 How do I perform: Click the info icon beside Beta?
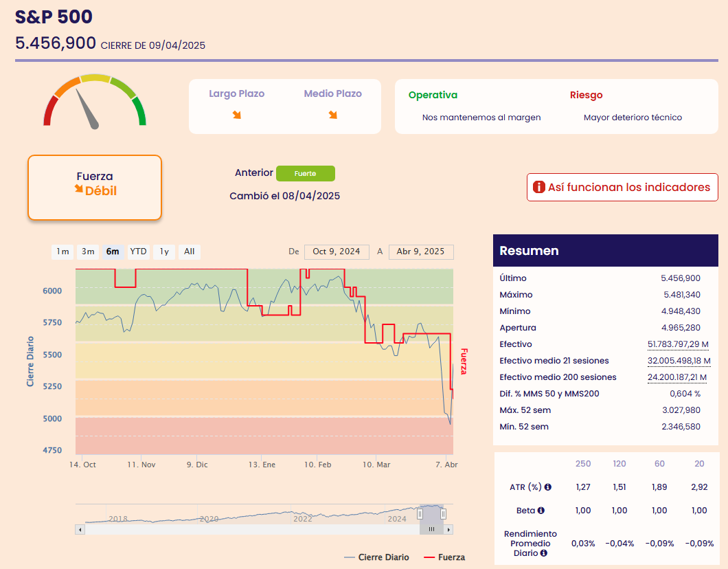pyautogui.click(x=541, y=511)
